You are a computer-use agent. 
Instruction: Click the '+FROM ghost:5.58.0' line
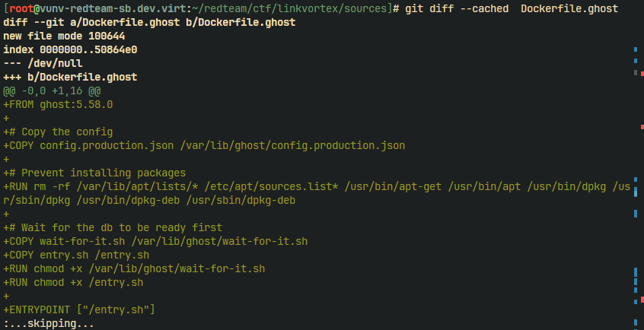pos(58,104)
